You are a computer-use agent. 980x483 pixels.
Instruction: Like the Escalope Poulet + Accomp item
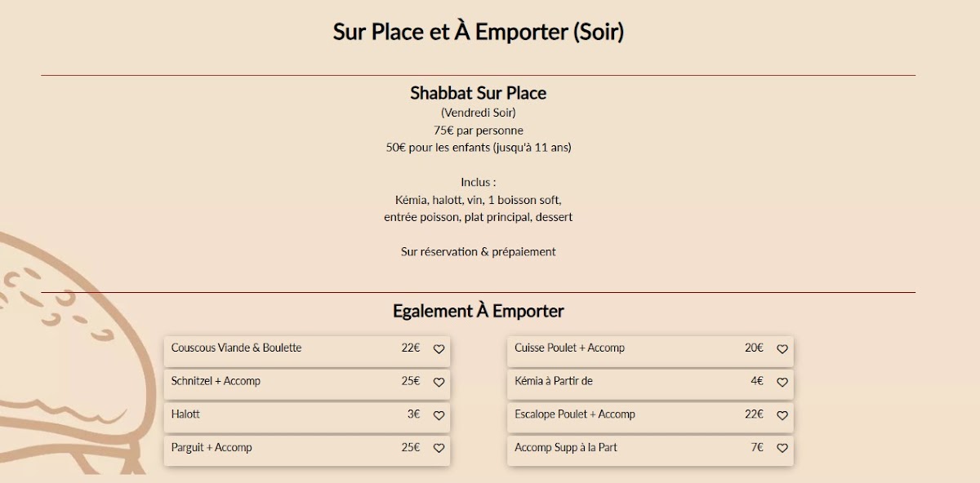[x=782, y=416]
